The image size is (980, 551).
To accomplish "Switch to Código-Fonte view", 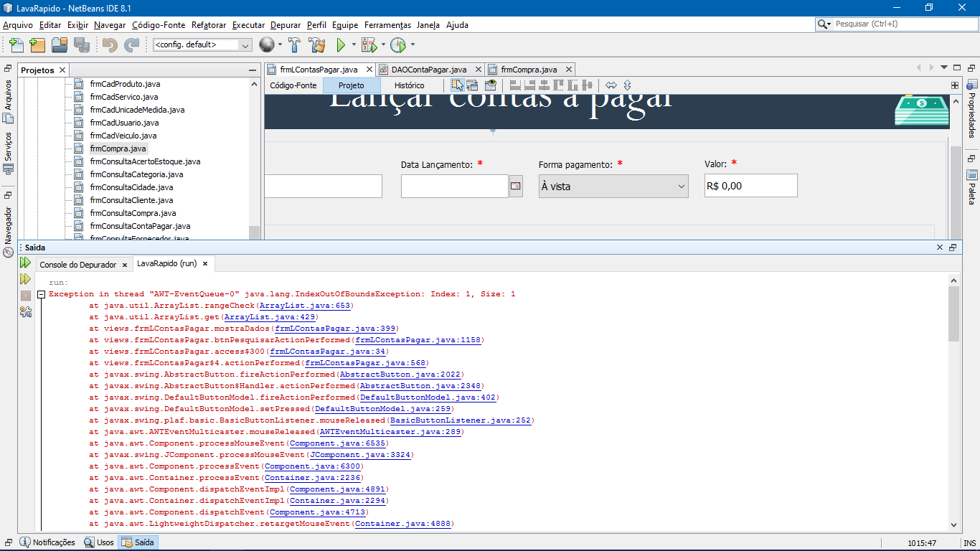I will pyautogui.click(x=293, y=85).
